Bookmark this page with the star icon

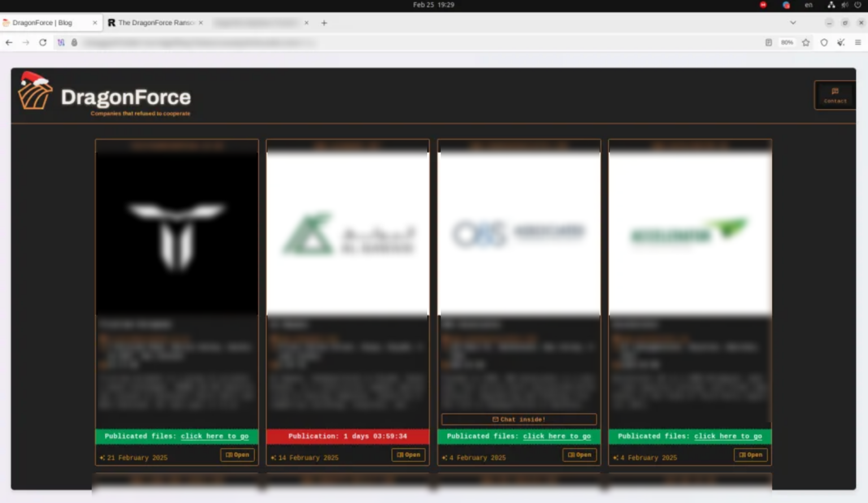coord(806,42)
